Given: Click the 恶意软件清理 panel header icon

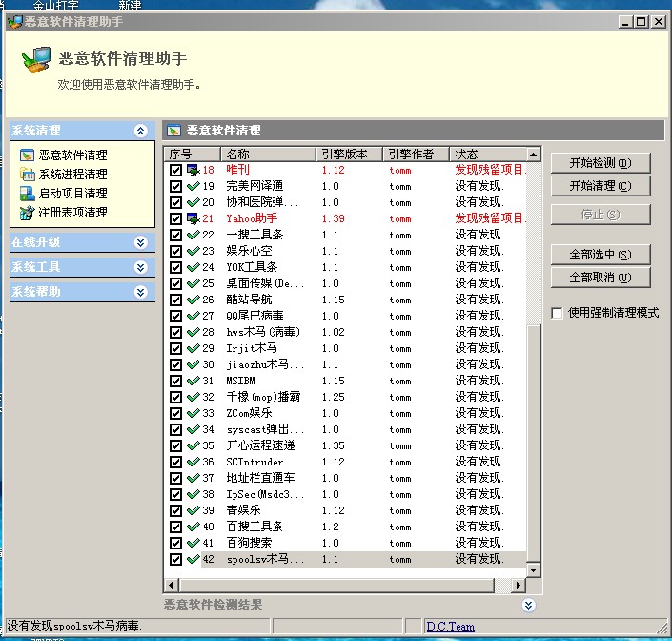Looking at the screenshot, I should click(x=173, y=131).
